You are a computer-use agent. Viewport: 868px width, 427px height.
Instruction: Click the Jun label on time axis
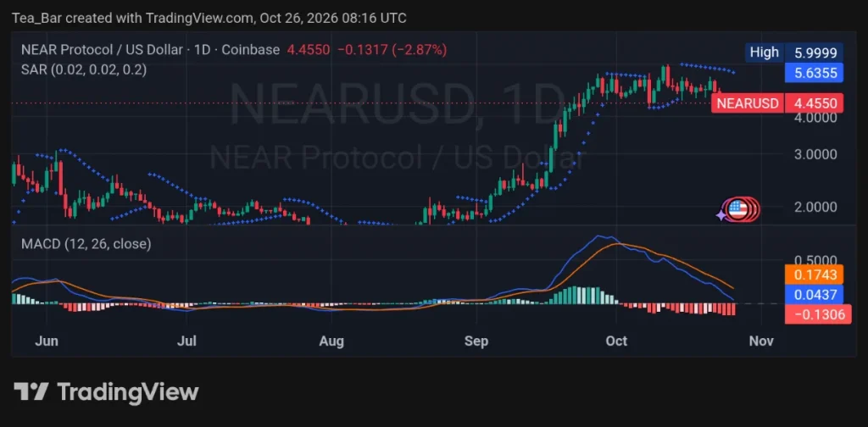pyautogui.click(x=47, y=341)
